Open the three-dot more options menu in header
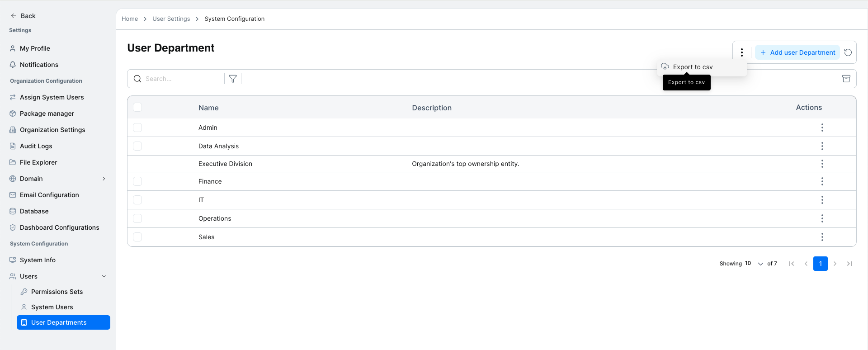This screenshot has width=868, height=350. [x=742, y=52]
